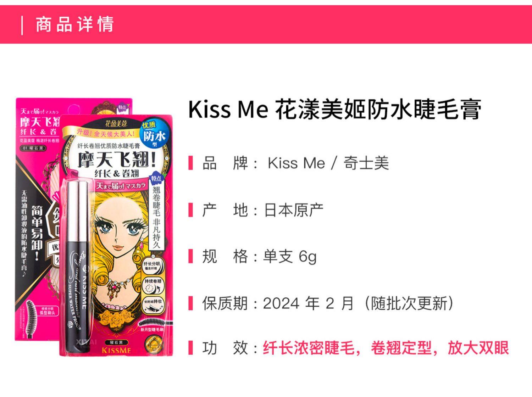Click the 摩天飞翘! headline on front package
This screenshot has height=397, width=532.
(x=117, y=158)
